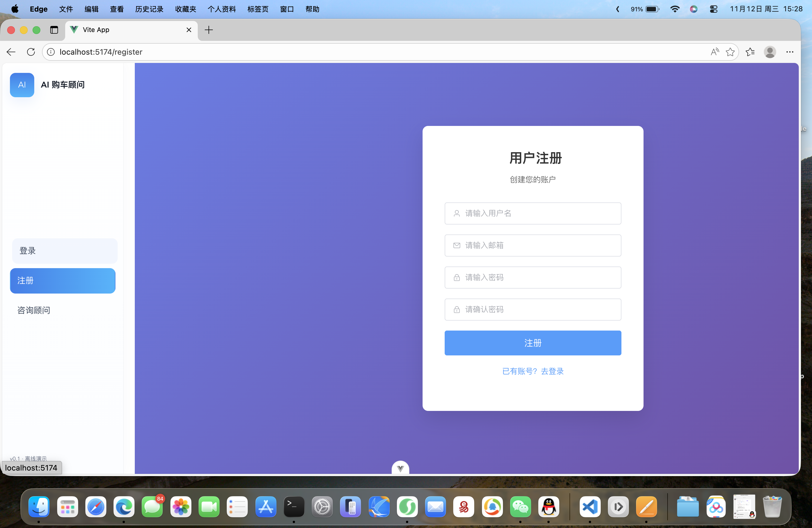
Task: Expand the Vue devtools button at bottom
Action: point(400,468)
